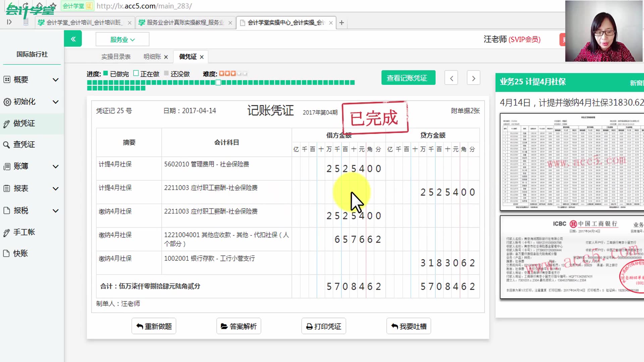Select the 手工帐 pen icon

pyautogui.click(x=6, y=232)
